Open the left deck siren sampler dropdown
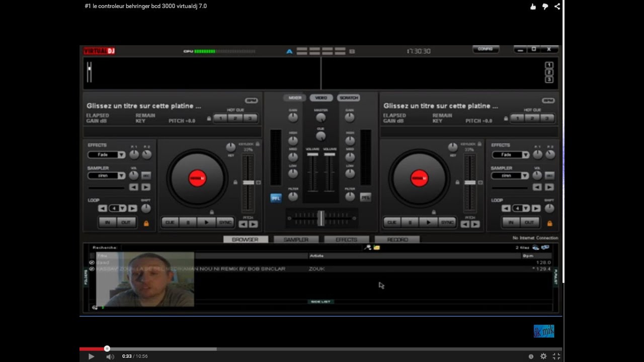644x362 pixels. [106, 176]
